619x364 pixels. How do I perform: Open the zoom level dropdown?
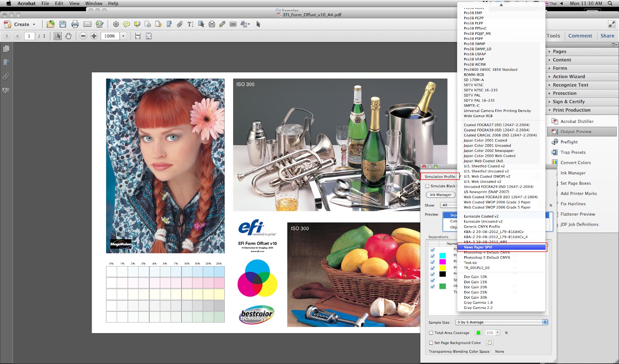[123, 36]
